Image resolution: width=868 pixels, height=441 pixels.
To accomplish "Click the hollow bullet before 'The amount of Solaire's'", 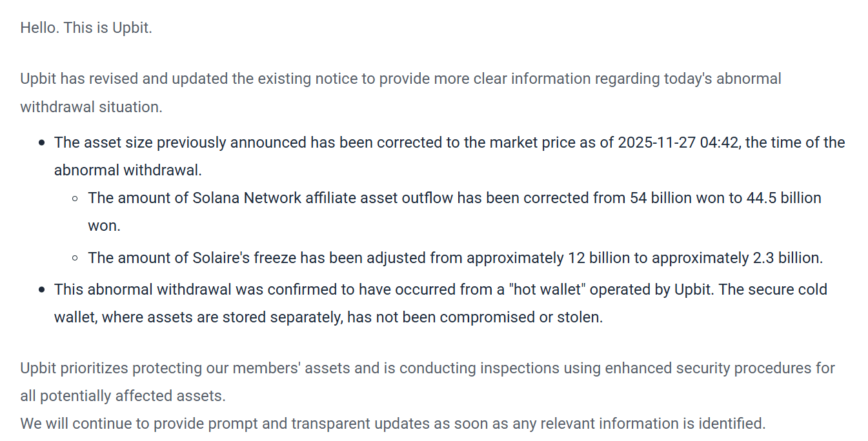I will [x=75, y=259].
